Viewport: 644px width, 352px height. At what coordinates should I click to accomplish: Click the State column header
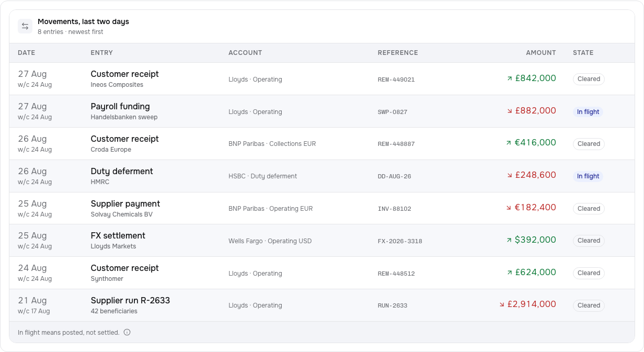click(583, 53)
